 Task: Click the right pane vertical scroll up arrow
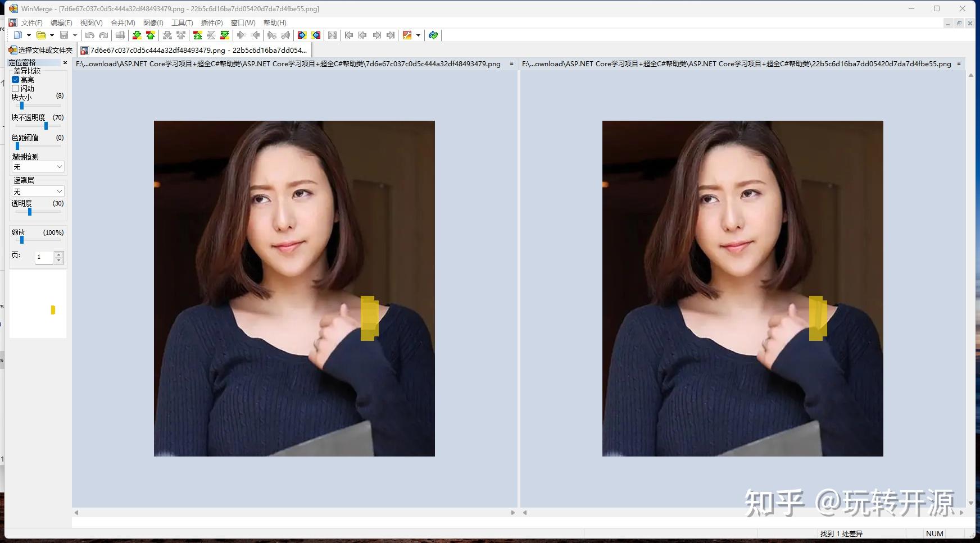(x=971, y=75)
